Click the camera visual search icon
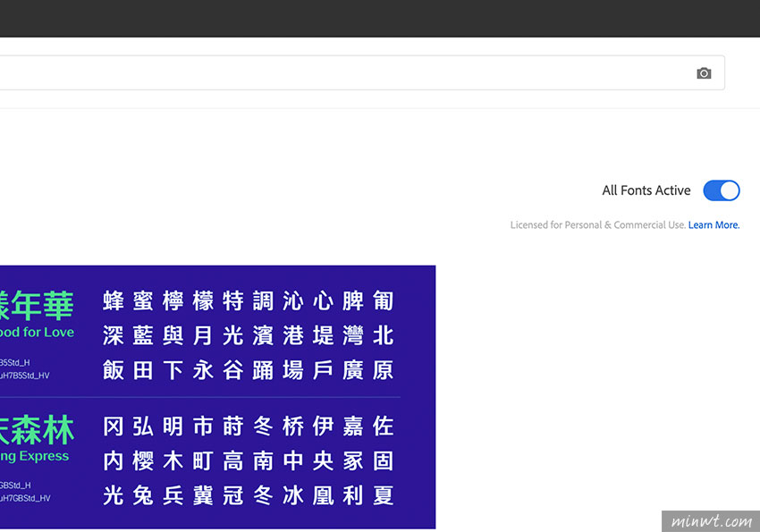760x532 pixels. coord(704,73)
